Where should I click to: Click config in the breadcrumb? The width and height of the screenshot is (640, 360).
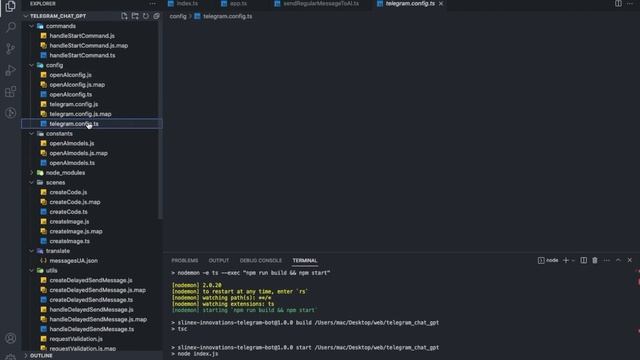178,16
